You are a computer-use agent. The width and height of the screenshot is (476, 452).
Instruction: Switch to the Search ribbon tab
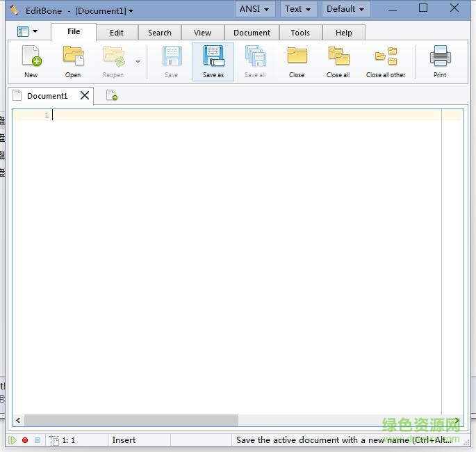159,33
